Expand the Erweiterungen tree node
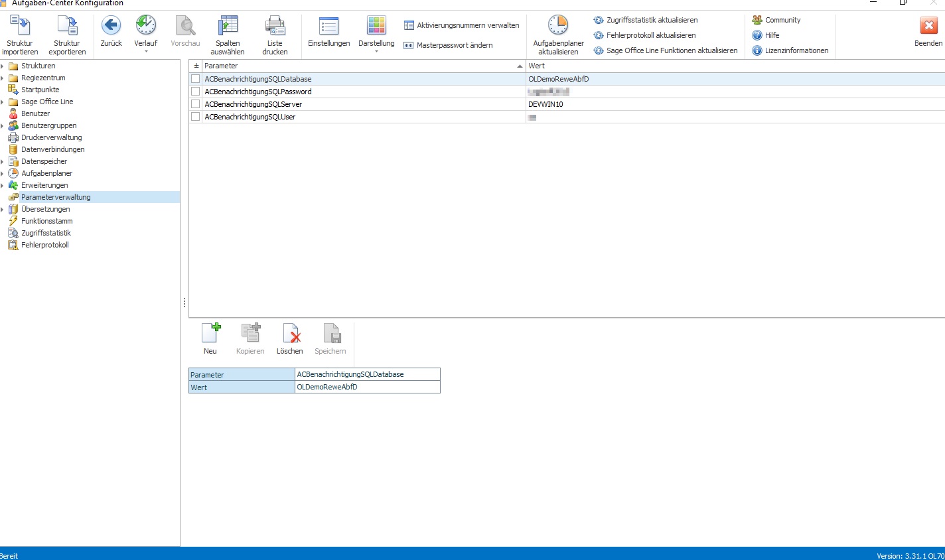The width and height of the screenshot is (945, 560). tap(3, 185)
